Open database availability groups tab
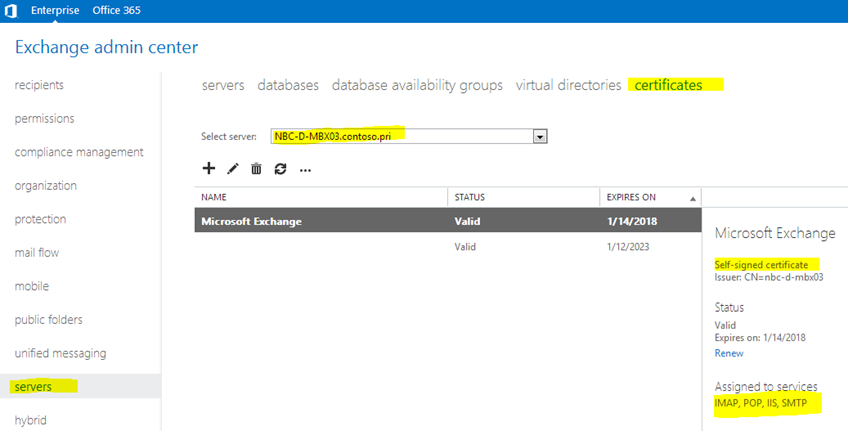This screenshot has width=848, height=431. 417,85
